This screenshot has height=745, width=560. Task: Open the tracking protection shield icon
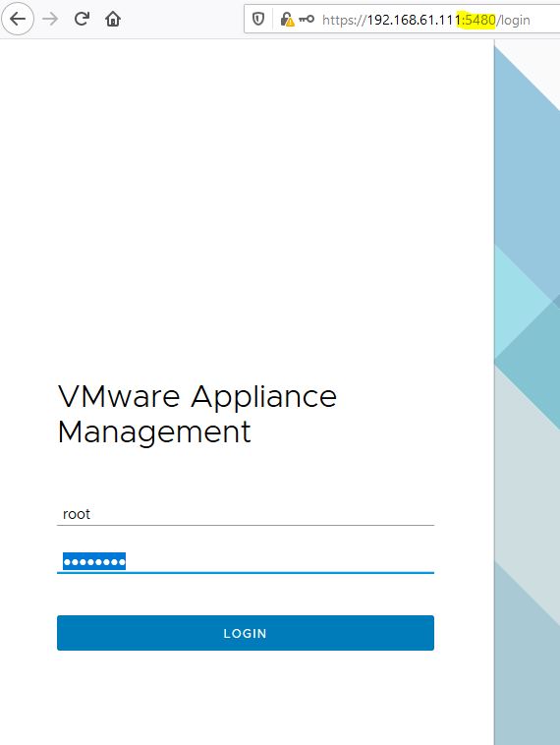point(258,20)
